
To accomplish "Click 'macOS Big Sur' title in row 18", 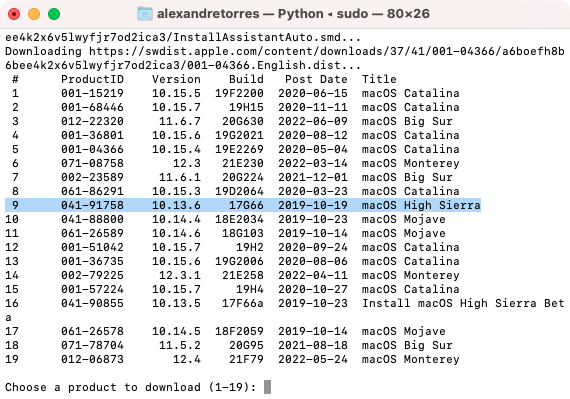I will coord(407,345).
